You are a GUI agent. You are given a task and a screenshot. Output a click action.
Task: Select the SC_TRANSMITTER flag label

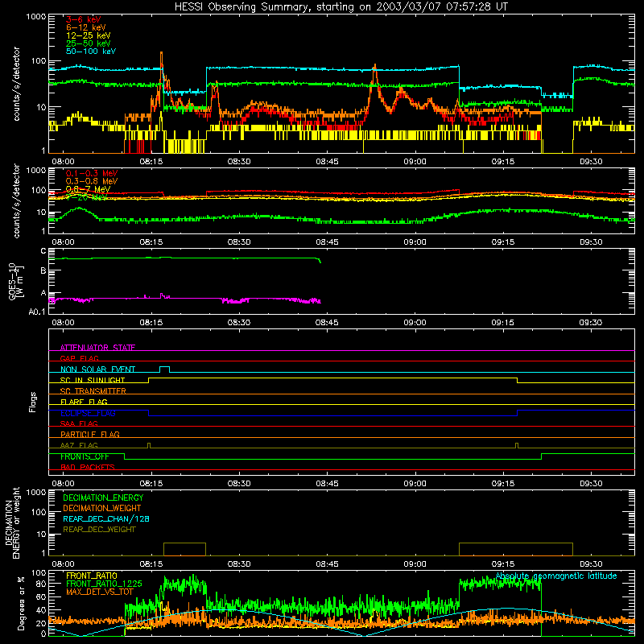pos(93,391)
